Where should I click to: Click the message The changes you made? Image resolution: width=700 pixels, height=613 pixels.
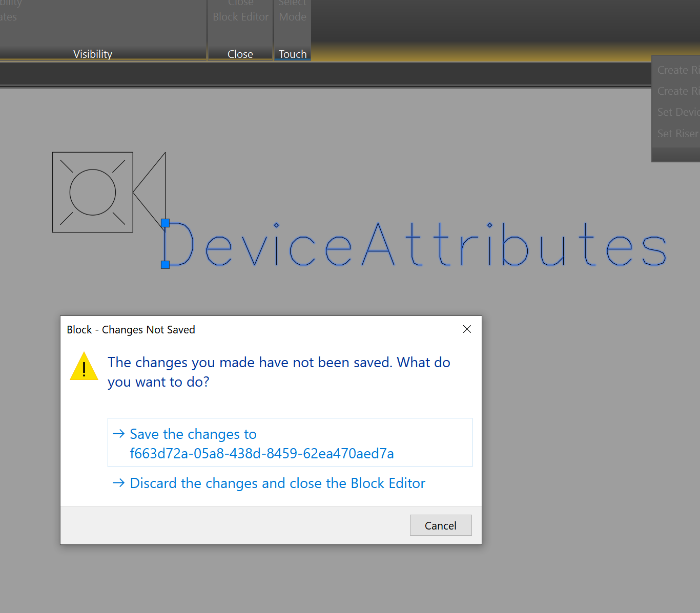pyautogui.click(x=279, y=372)
